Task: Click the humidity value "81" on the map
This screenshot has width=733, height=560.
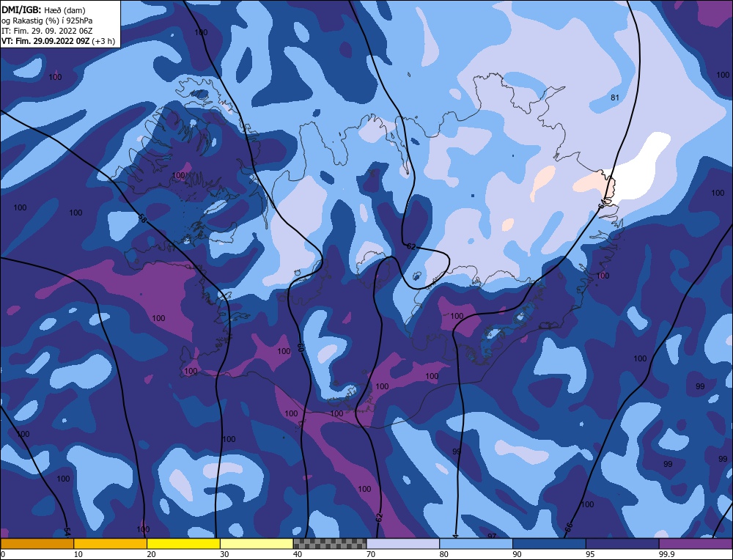Action: click(x=615, y=97)
